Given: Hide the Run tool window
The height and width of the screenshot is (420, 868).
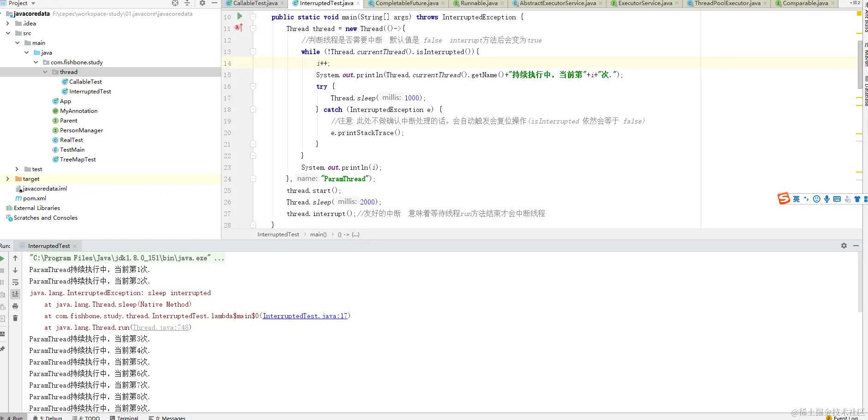Looking at the screenshot, I should pyautogui.click(x=856, y=246).
